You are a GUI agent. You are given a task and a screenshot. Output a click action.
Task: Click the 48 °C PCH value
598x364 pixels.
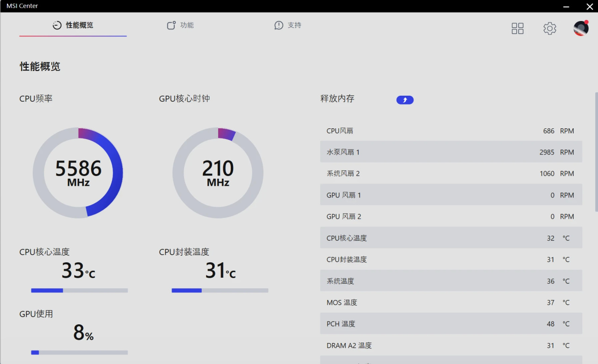click(x=558, y=324)
